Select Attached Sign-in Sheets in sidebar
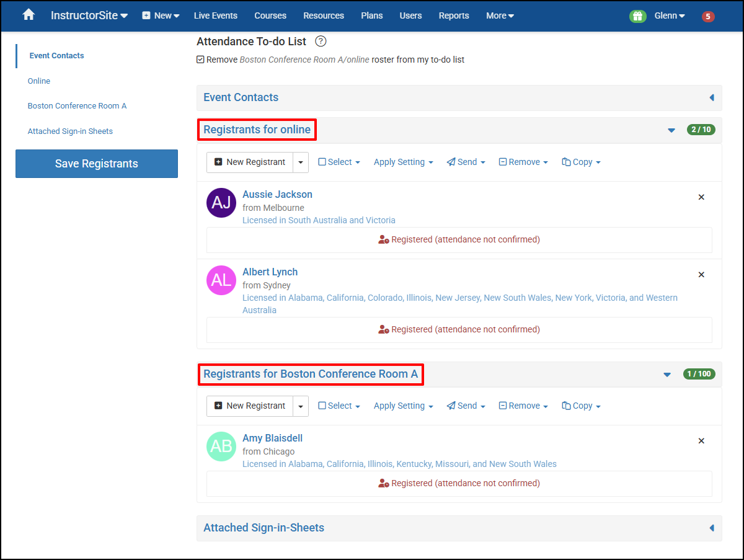 tap(70, 131)
